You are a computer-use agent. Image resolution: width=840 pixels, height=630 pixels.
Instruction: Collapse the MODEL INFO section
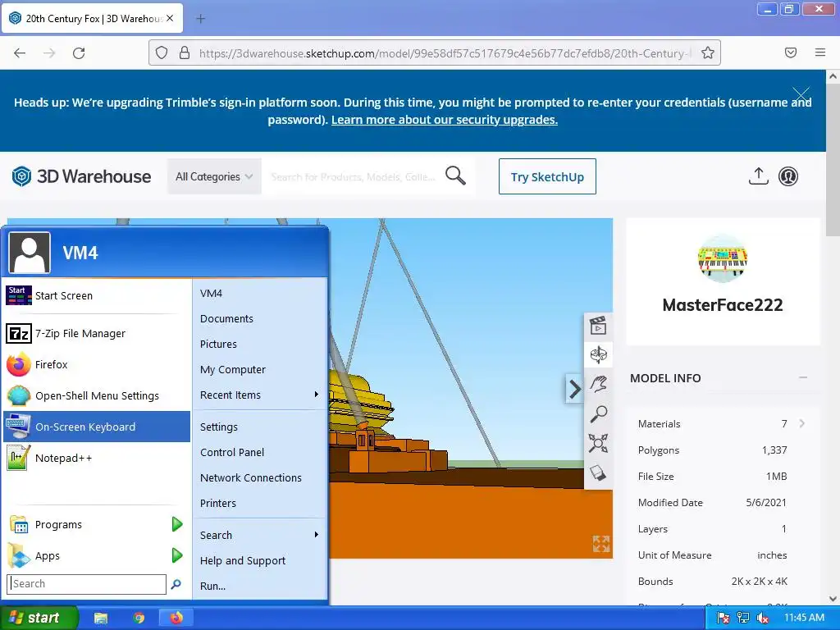click(x=802, y=377)
